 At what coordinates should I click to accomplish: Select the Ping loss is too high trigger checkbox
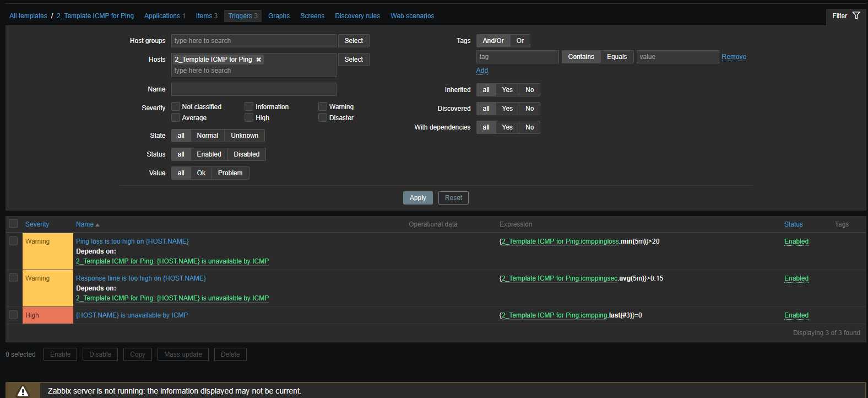coord(13,241)
